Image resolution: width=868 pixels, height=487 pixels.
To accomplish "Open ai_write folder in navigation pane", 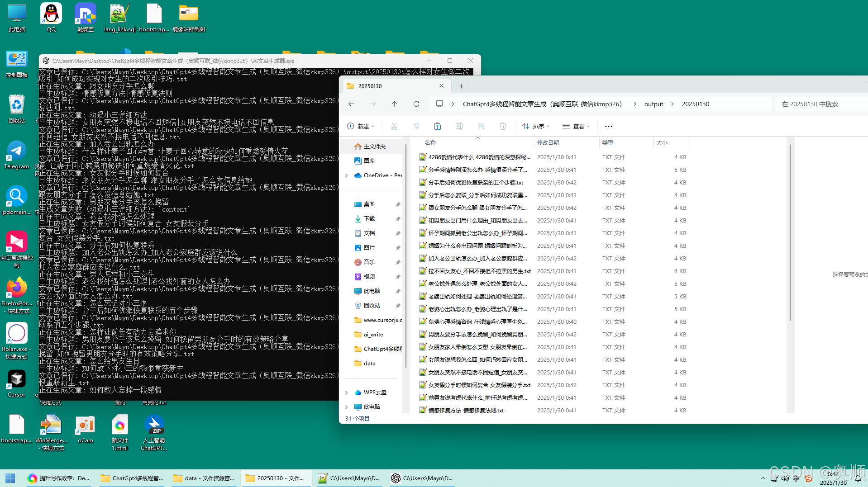I will point(372,335).
